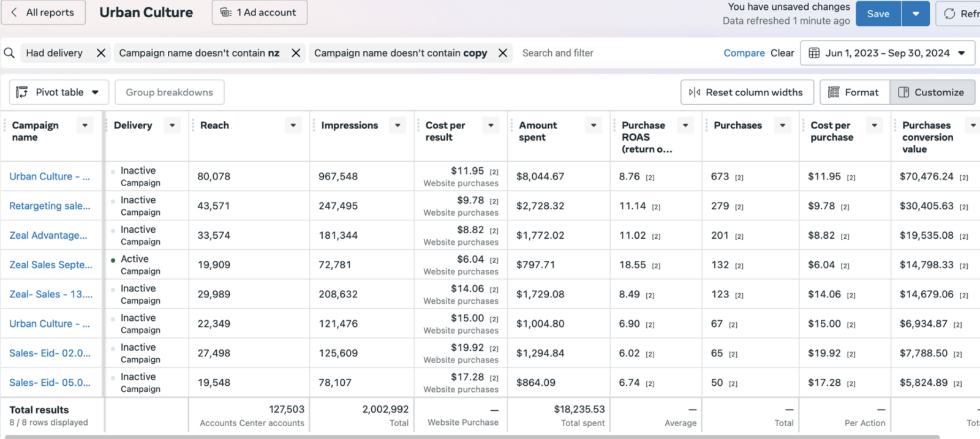The image size is (980, 439).
Task: Click the Reset column widths icon
Action: (695, 92)
